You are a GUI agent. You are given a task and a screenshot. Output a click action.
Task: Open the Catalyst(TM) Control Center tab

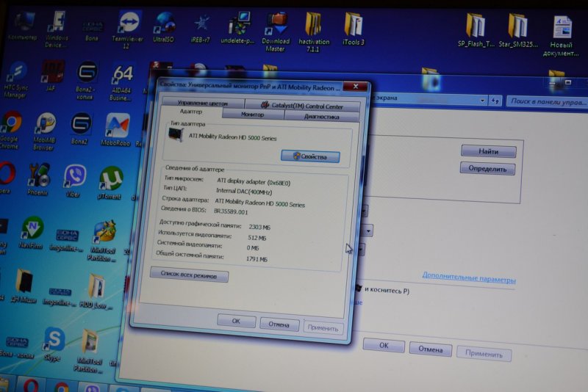(306, 106)
